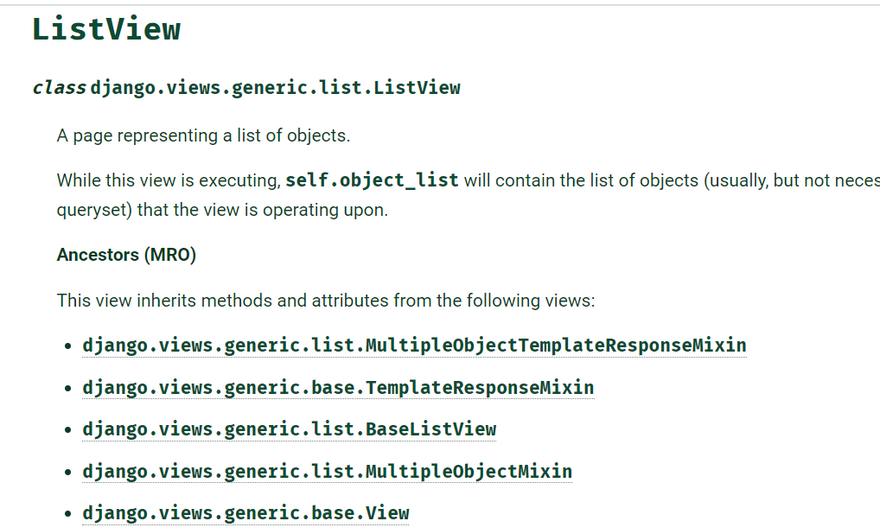Click the "While this view is executing" text

point(168,181)
